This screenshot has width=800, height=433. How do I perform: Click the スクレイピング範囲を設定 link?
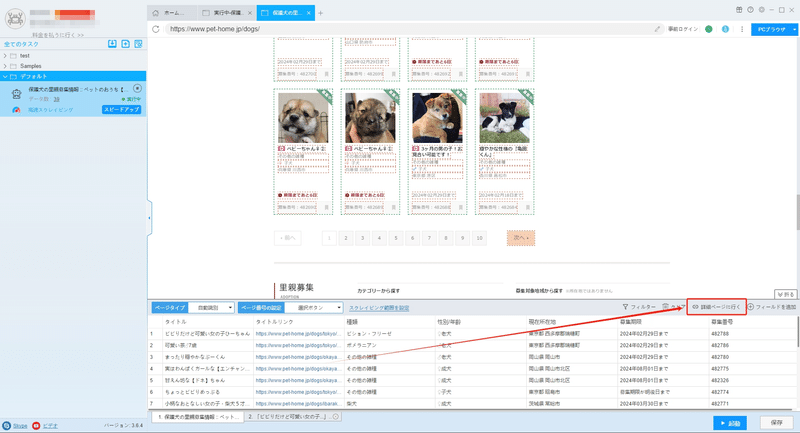click(379, 308)
